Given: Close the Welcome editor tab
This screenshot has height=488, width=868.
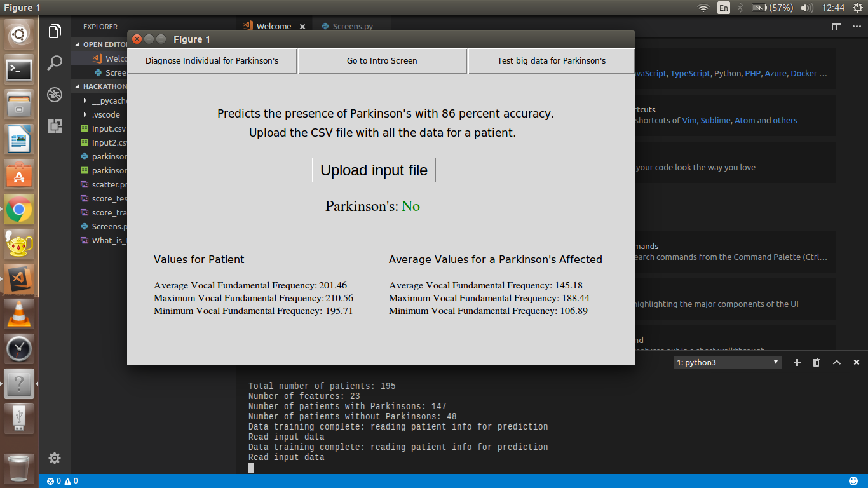Looking at the screenshot, I should 302,27.
